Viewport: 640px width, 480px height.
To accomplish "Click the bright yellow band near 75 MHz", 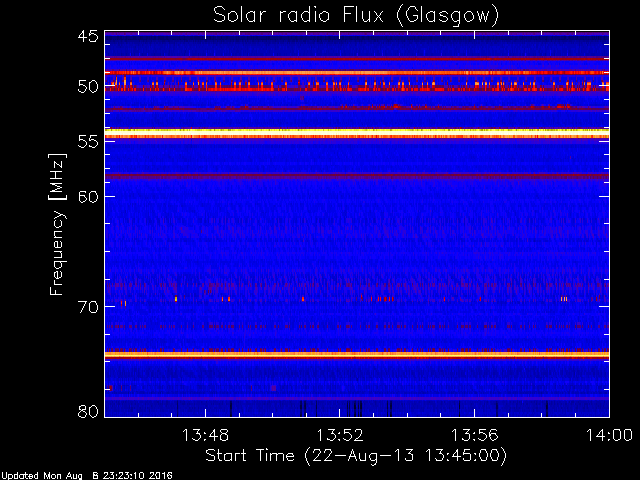I will point(357,355).
